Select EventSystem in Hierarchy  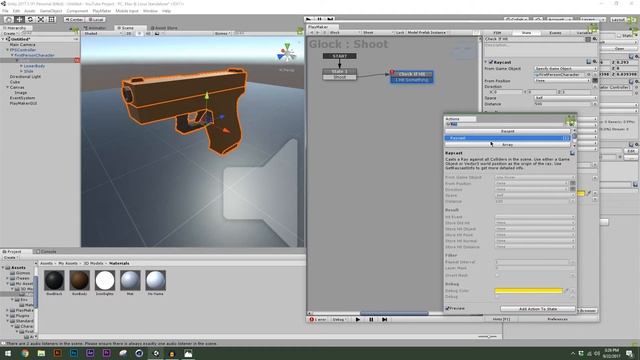tap(22, 98)
